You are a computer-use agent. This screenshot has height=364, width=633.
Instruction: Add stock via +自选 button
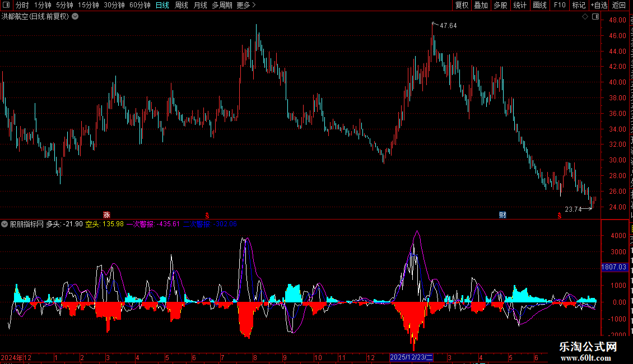click(x=599, y=5)
